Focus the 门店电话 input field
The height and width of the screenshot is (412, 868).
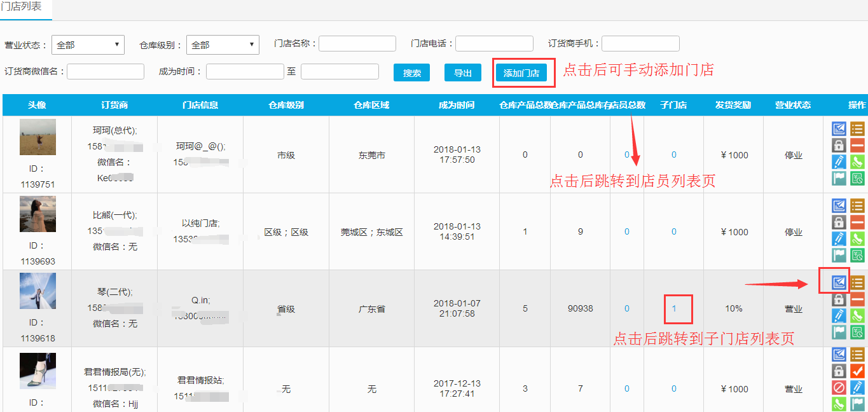(494, 44)
